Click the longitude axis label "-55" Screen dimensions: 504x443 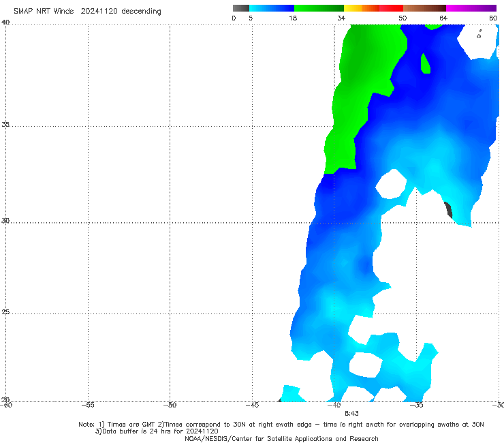point(88,405)
